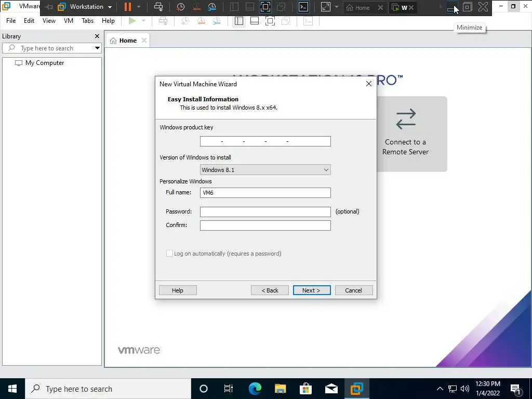532x399 pixels.
Task: Close the W tab in the dark toolbar
Action: point(411,7)
